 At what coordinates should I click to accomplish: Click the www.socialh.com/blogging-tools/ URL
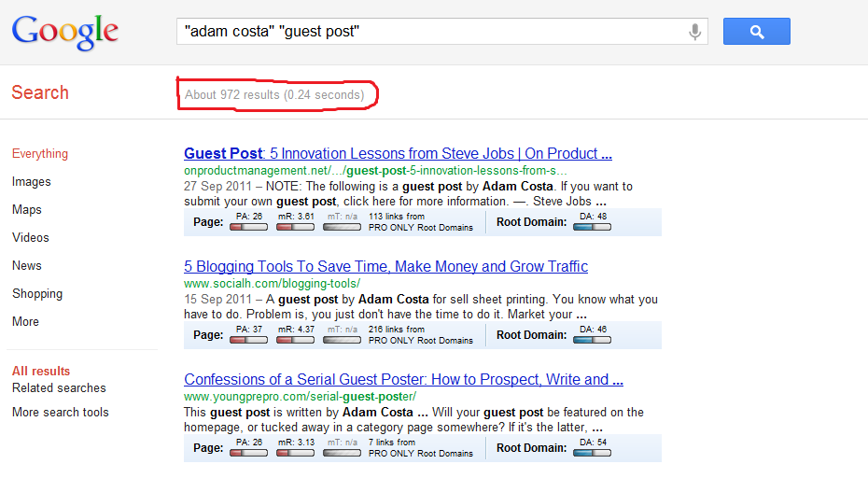(x=272, y=284)
